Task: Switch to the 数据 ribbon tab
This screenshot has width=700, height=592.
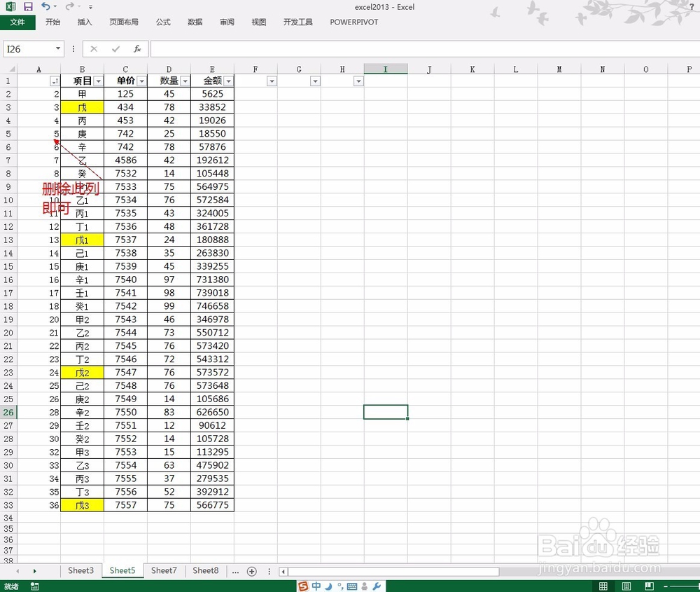Action: point(195,22)
